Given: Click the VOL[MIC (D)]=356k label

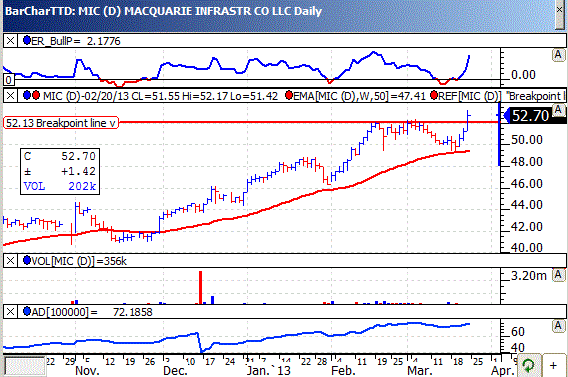Looking at the screenshot, I should (79, 261).
